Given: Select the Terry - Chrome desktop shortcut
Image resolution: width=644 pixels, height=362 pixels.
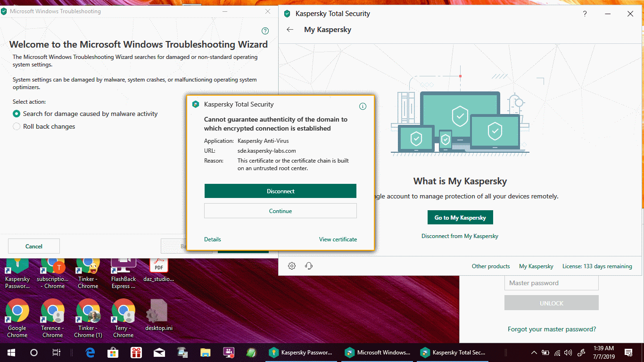Looking at the screenshot, I should (x=124, y=319).
